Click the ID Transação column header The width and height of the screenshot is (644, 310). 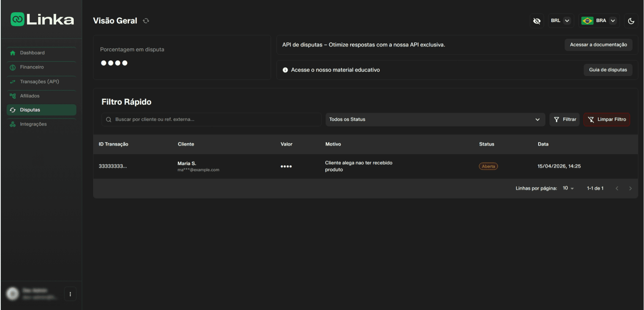coord(113,144)
